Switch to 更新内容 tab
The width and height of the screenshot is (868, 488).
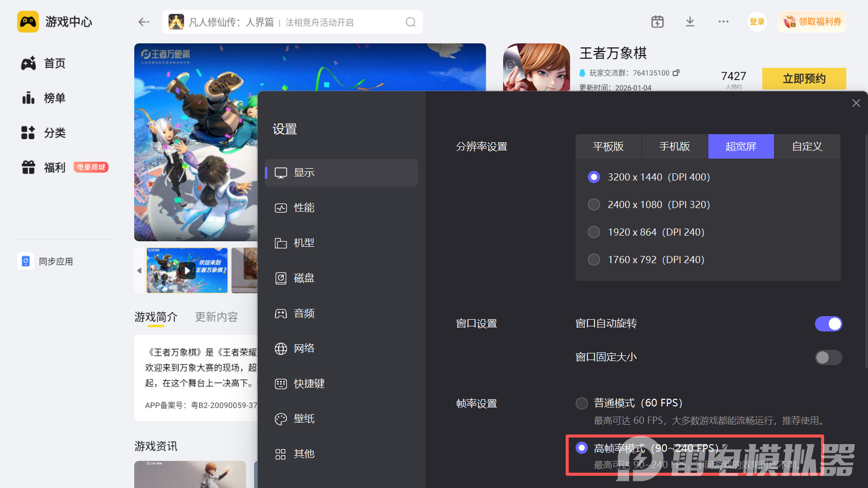coord(216,317)
